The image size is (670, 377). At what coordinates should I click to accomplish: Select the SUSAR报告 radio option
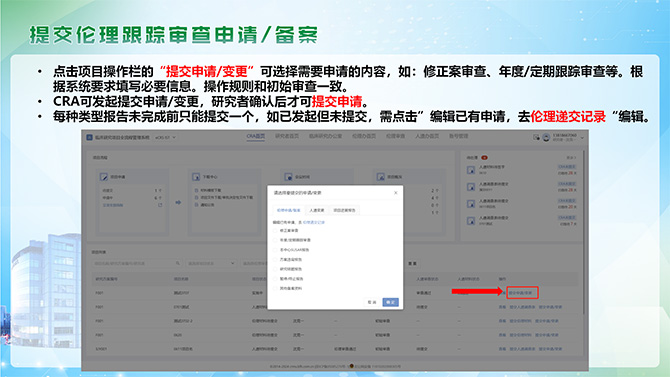276,250
